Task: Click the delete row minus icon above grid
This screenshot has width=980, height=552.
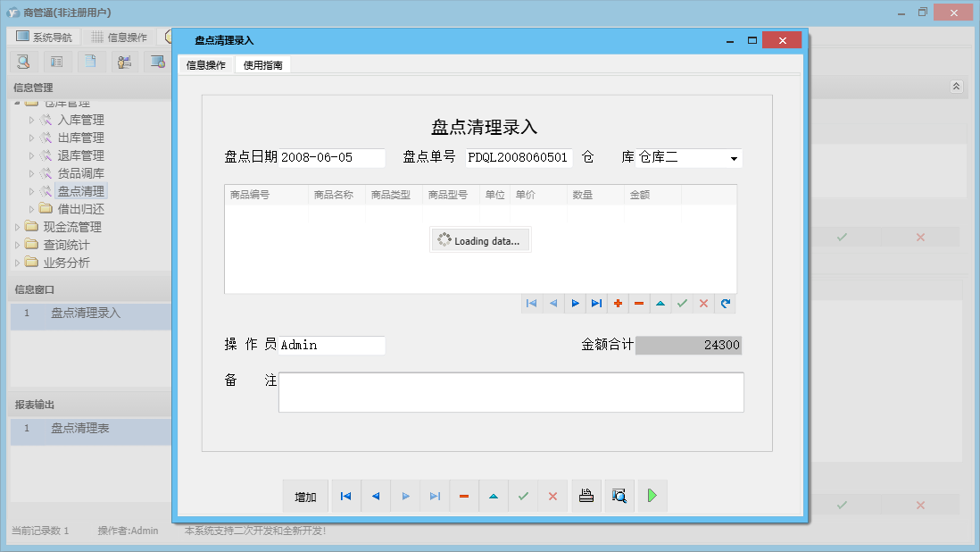Action: coord(639,304)
